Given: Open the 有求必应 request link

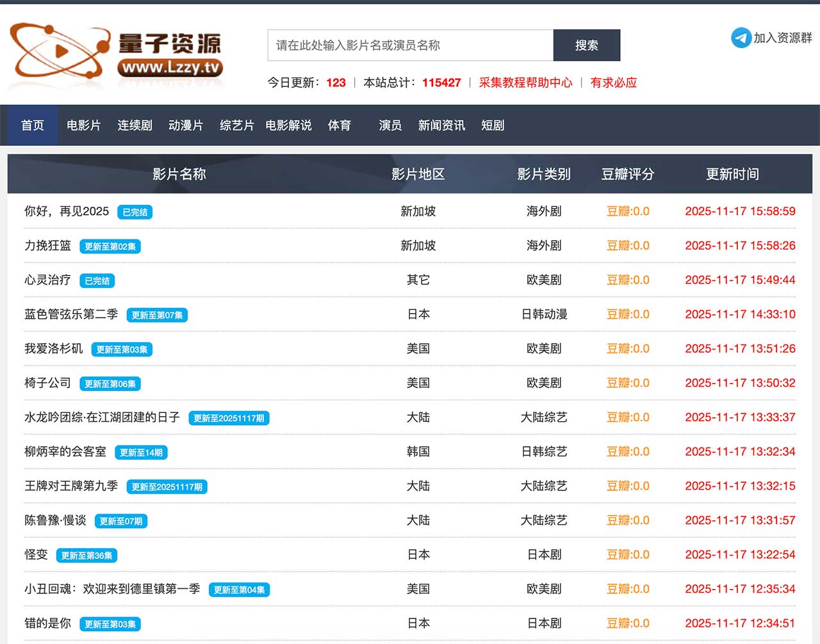Looking at the screenshot, I should click(613, 83).
